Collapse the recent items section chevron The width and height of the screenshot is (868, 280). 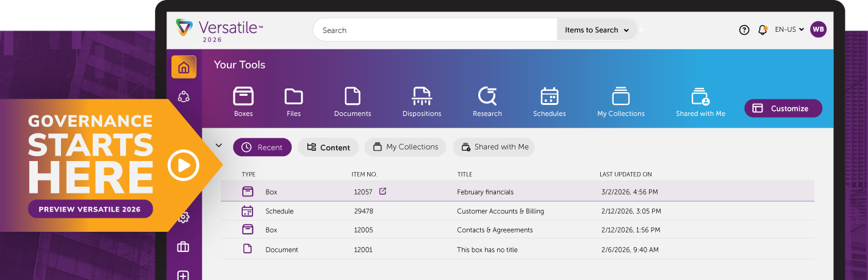pos(218,146)
